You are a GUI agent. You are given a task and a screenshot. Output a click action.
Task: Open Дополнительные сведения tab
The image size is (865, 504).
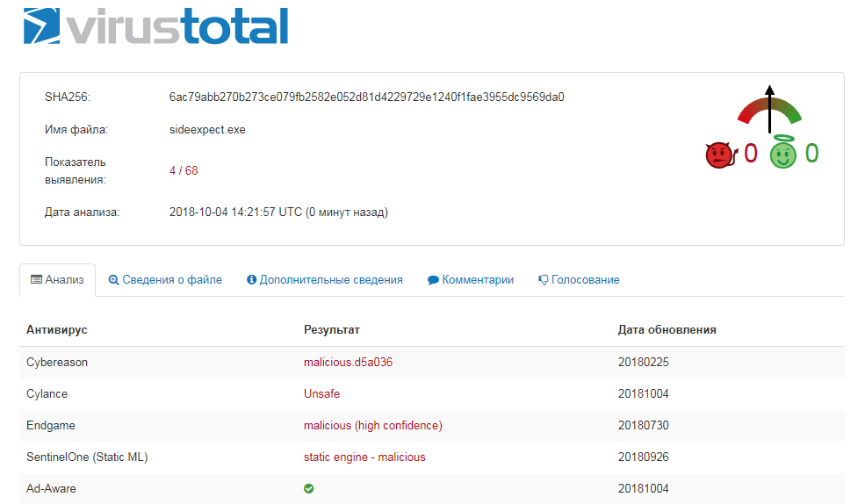coord(324,279)
